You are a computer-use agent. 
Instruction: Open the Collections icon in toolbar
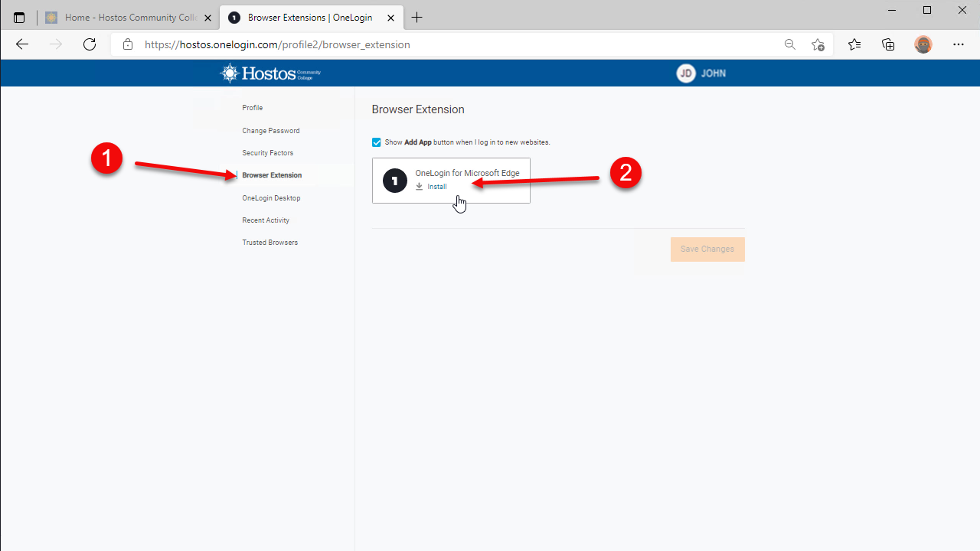tap(888, 44)
